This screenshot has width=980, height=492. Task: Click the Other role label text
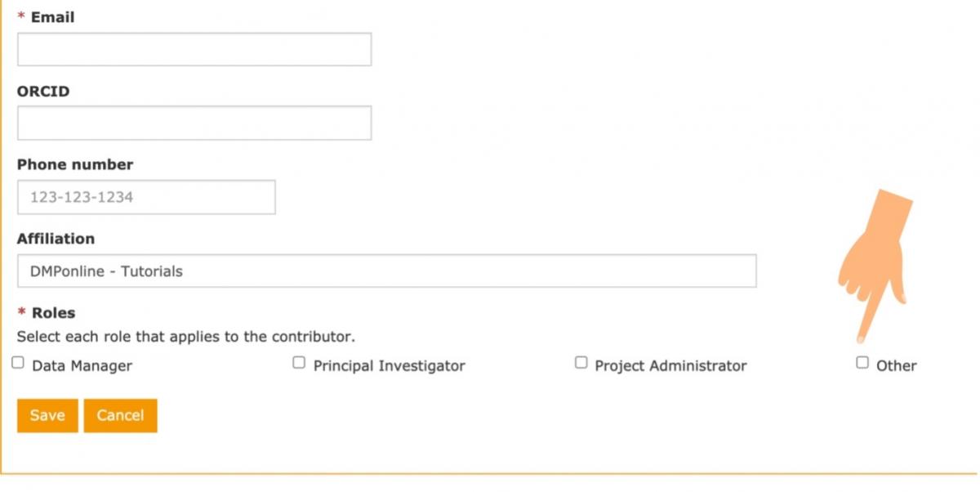point(896,366)
